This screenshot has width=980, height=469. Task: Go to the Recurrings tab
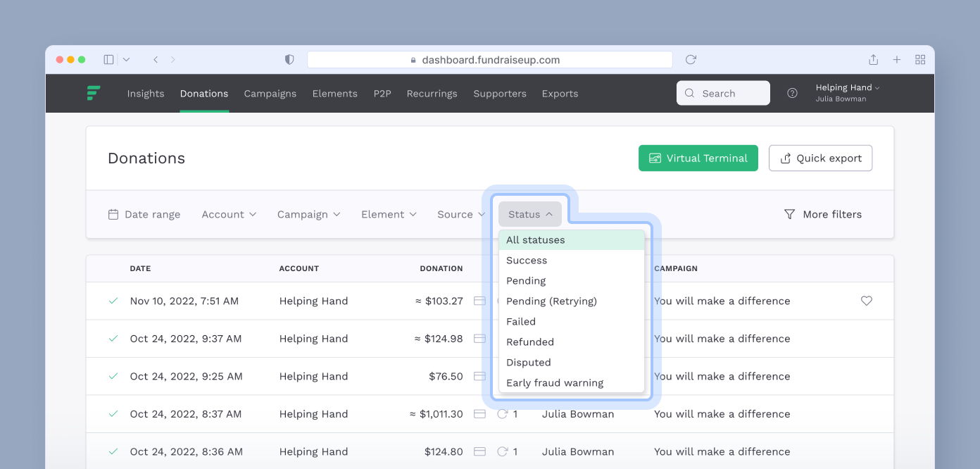click(x=432, y=93)
